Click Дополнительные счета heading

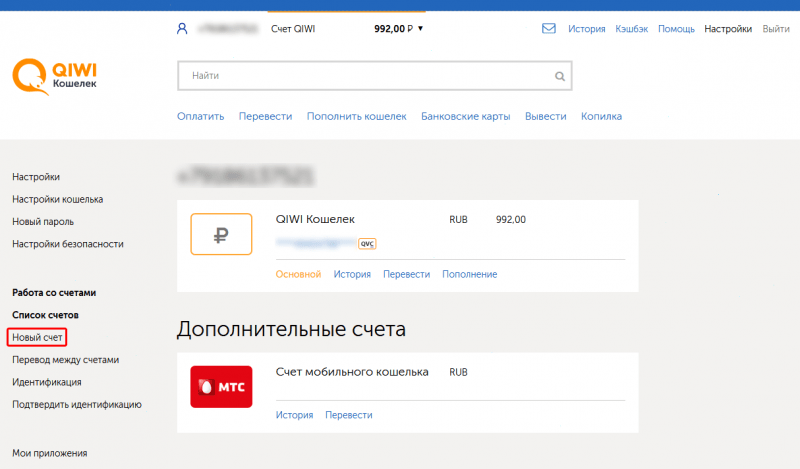(291, 329)
